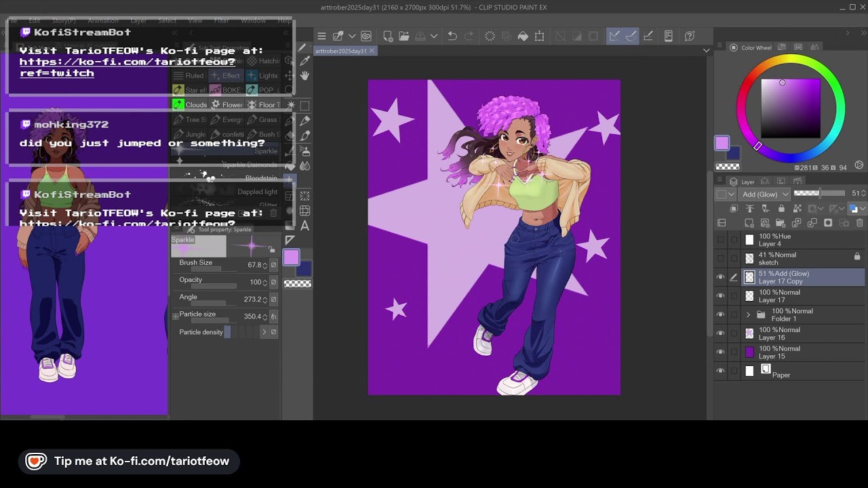Open the command bar hamburger menu
The width and height of the screenshot is (868, 488).
(321, 36)
